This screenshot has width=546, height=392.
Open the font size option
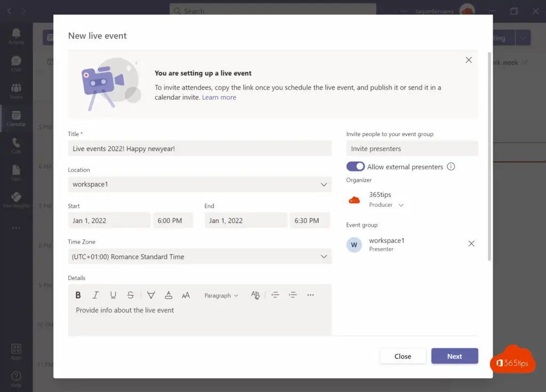tap(186, 295)
